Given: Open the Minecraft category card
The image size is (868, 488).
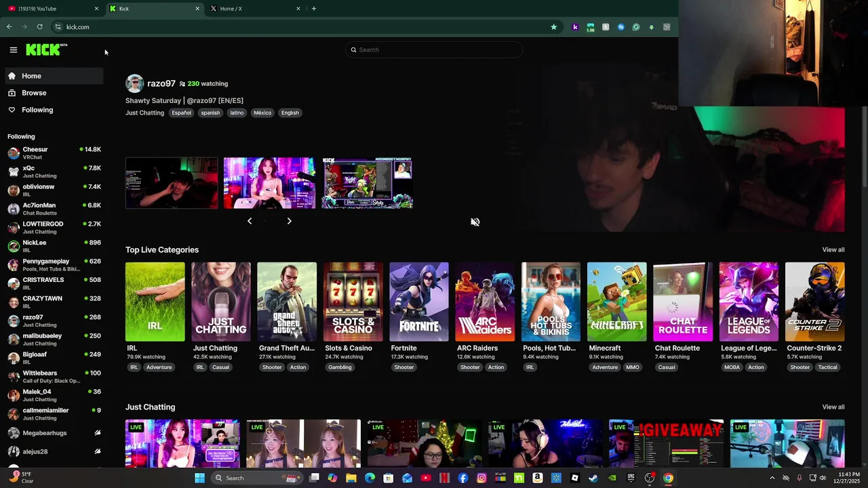Looking at the screenshot, I should click(x=617, y=302).
